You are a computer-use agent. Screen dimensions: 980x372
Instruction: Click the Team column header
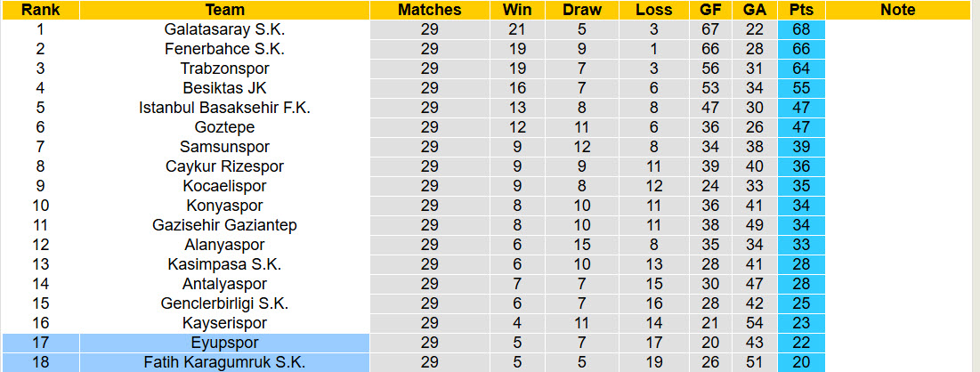pyautogui.click(x=224, y=10)
